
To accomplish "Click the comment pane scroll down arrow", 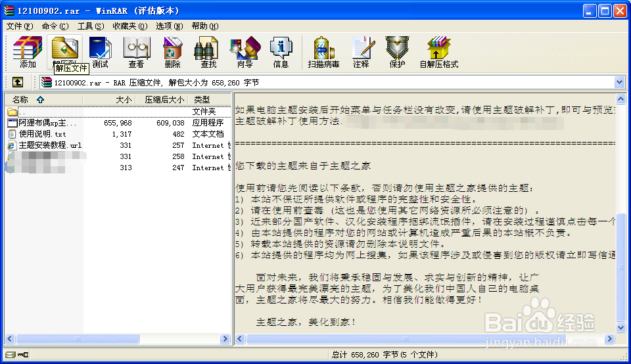I will (x=620, y=327).
